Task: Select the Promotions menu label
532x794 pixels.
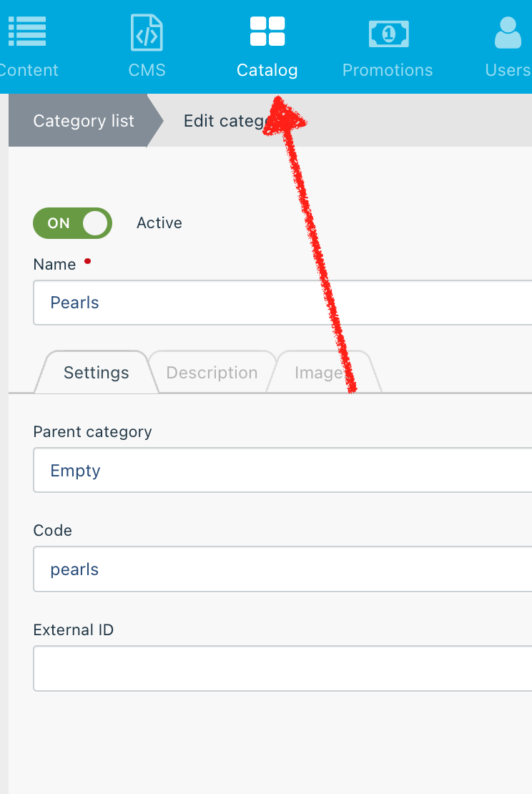Action: point(388,70)
